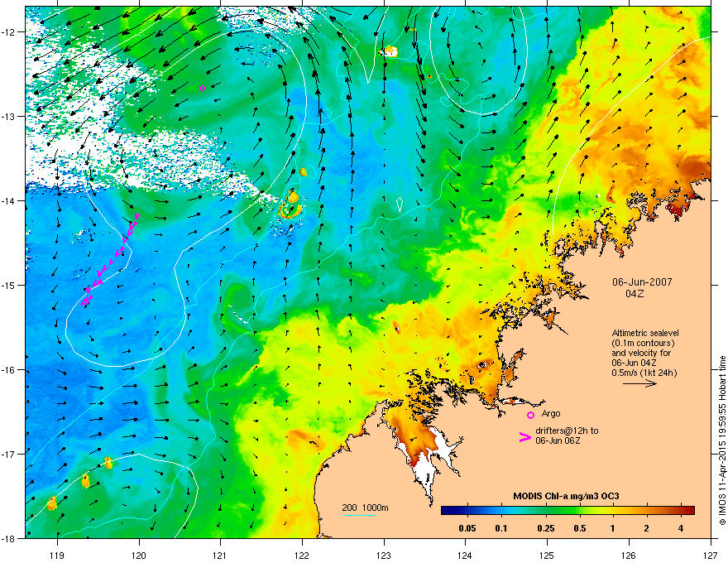Click the latitude axis label -15

(8, 285)
